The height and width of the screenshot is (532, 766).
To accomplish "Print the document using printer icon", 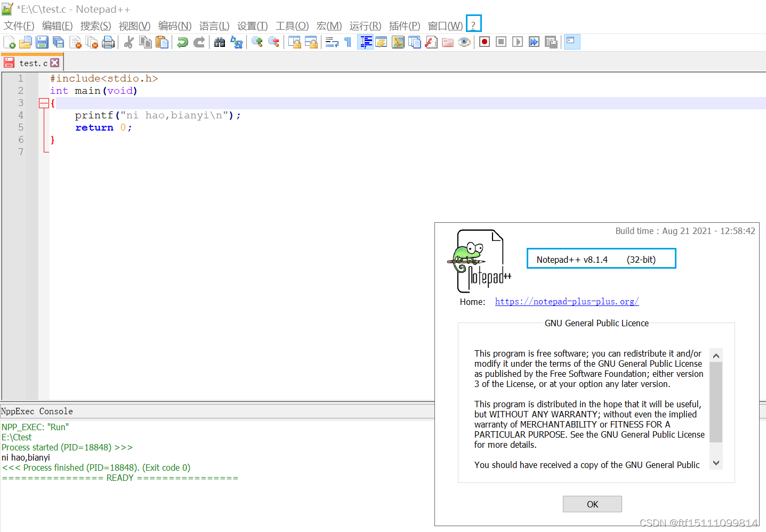I will (x=108, y=42).
